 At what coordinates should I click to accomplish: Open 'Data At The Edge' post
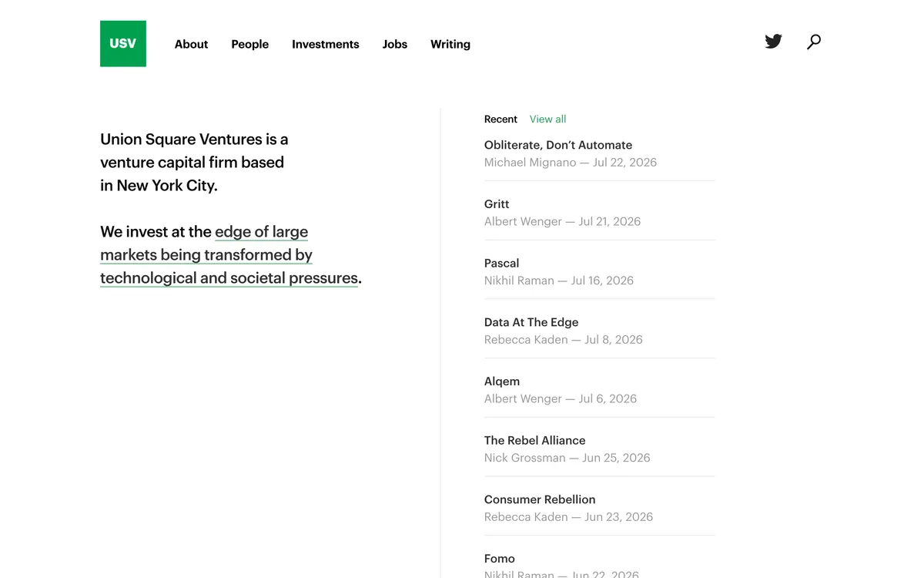tap(531, 322)
